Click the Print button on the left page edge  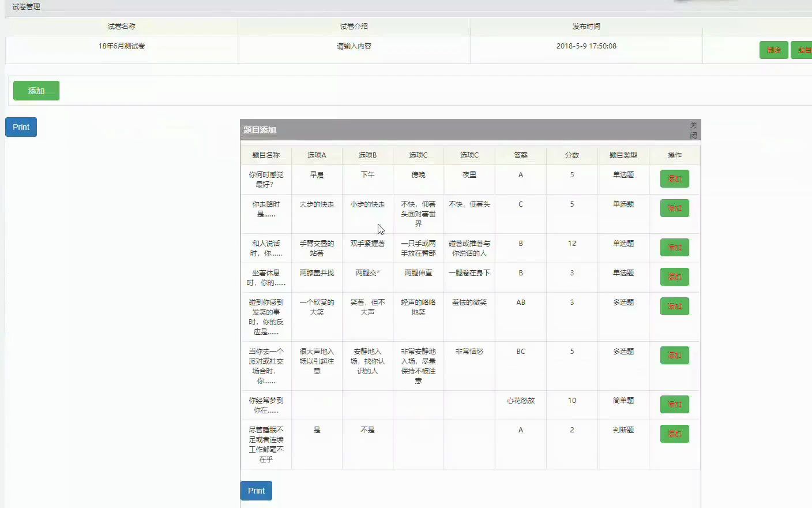point(21,127)
